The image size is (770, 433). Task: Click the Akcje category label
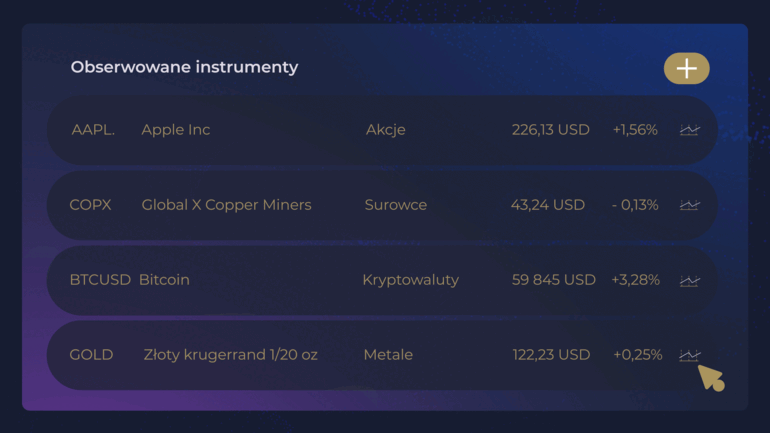coord(386,130)
